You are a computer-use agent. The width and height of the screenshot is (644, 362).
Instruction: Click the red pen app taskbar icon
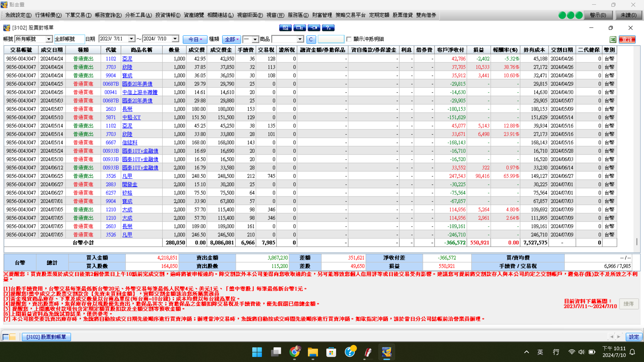point(368,352)
